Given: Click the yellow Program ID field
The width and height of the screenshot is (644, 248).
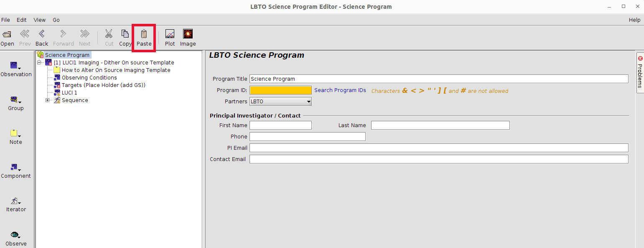Looking at the screenshot, I should coord(280,90).
